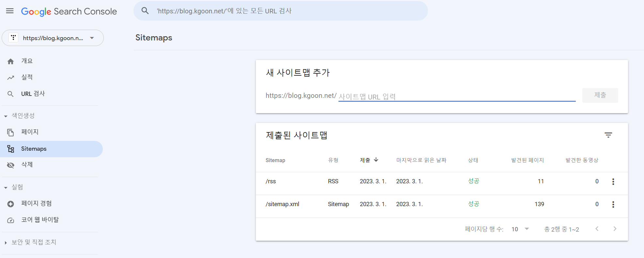644x258 pixels.
Task: Click the property favicon for blog.kgoon.net
Action: point(13,38)
